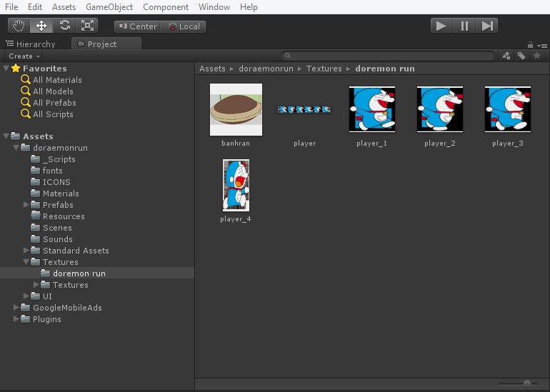Click Search by Type icon

tap(506, 56)
